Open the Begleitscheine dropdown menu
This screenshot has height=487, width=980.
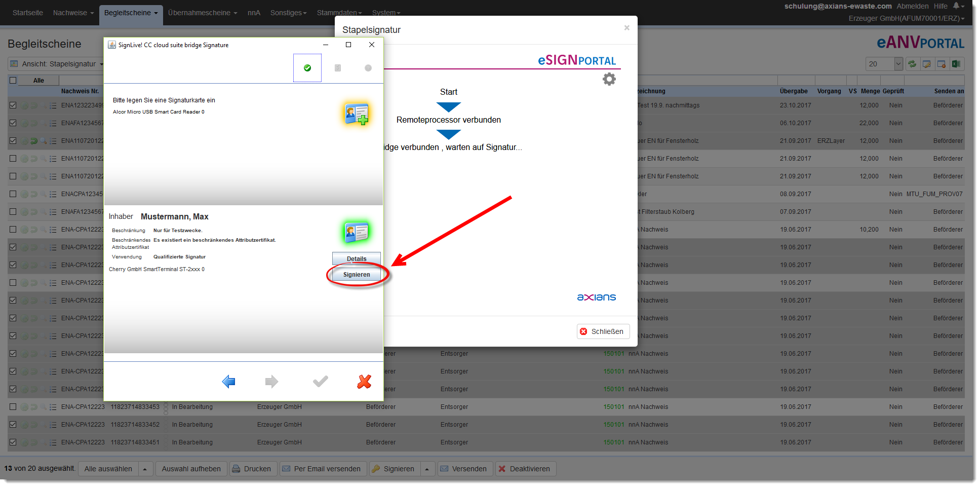tap(131, 13)
